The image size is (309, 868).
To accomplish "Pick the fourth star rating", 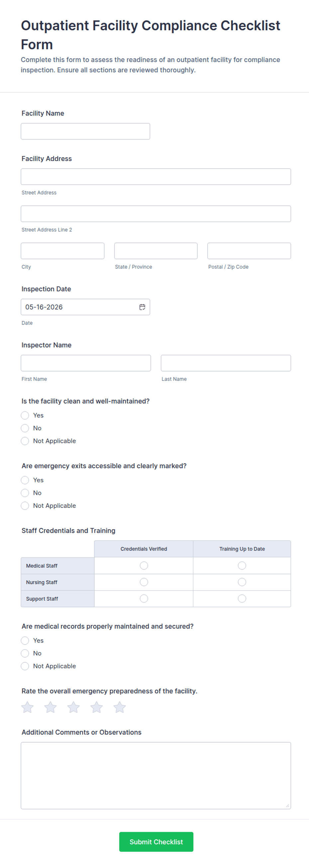I will (x=97, y=707).
